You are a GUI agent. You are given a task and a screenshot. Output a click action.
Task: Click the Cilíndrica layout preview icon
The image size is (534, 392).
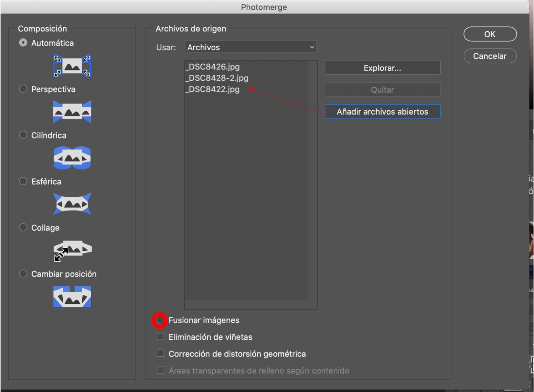point(72,158)
